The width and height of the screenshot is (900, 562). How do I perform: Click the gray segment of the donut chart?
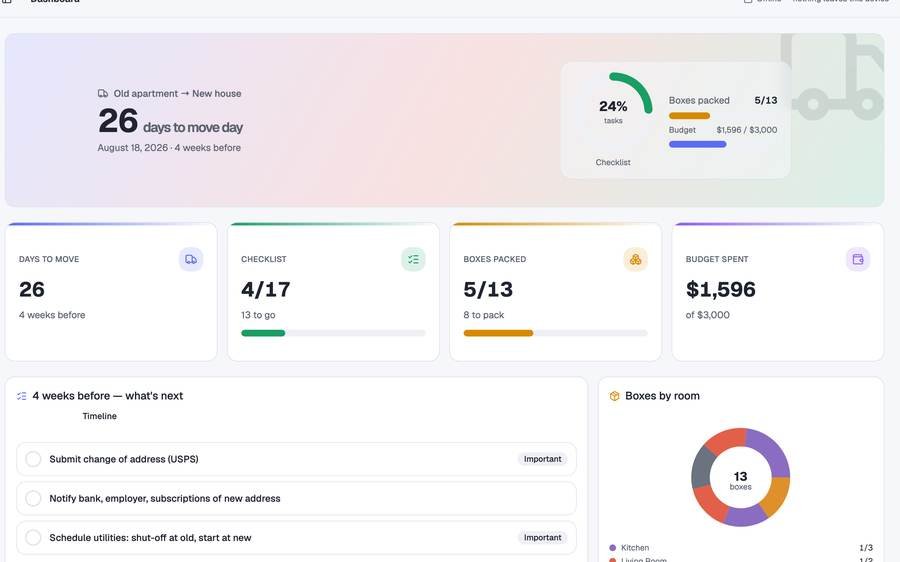point(703,468)
